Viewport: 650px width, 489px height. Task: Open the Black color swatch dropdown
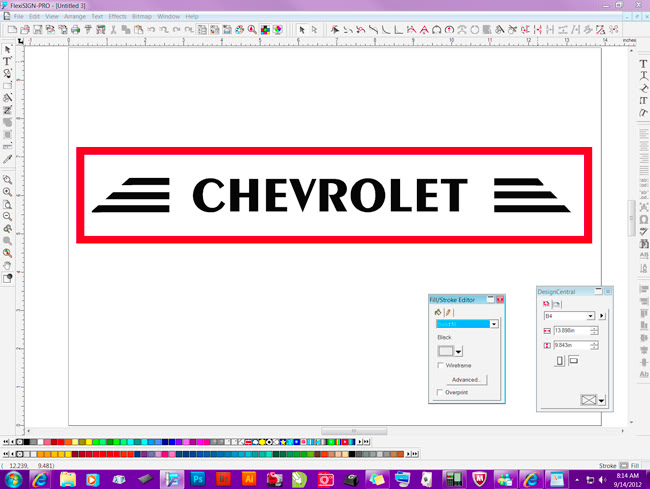458,351
